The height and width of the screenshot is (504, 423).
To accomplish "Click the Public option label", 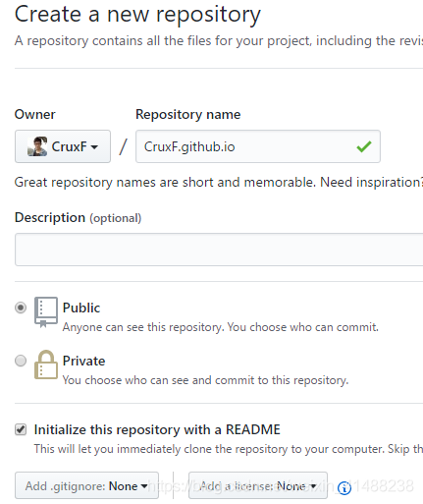I will pyautogui.click(x=81, y=308).
